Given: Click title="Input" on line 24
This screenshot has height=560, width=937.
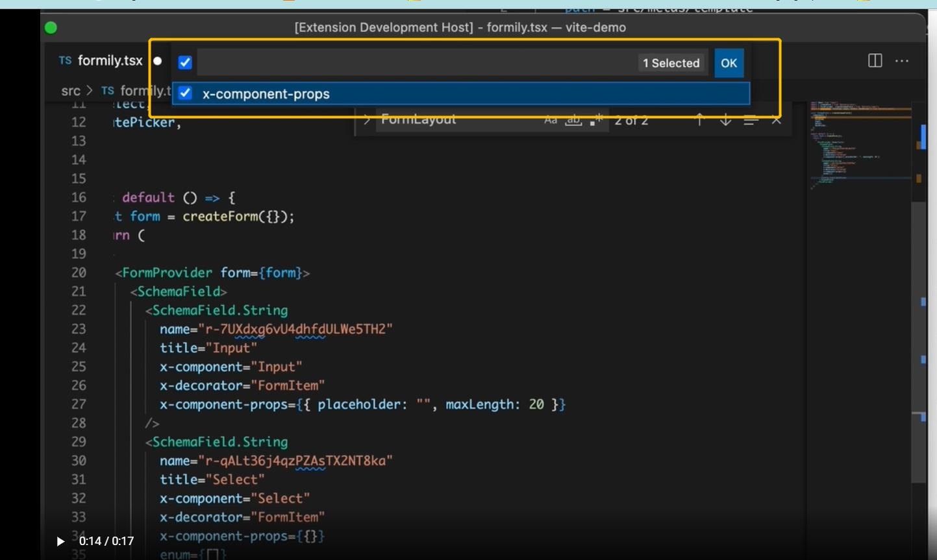Looking at the screenshot, I should (208, 348).
